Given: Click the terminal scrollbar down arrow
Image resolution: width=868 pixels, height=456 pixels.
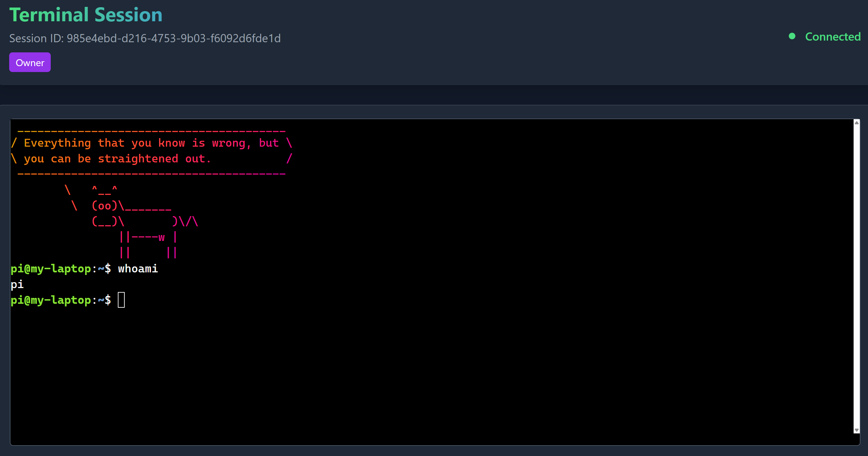Looking at the screenshot, I should tap(857, 430).
